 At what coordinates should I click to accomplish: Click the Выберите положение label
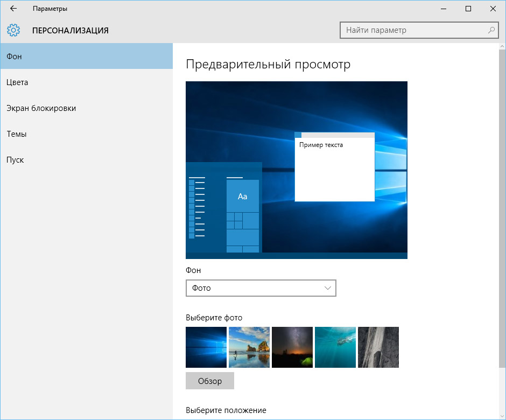point(226,410)
